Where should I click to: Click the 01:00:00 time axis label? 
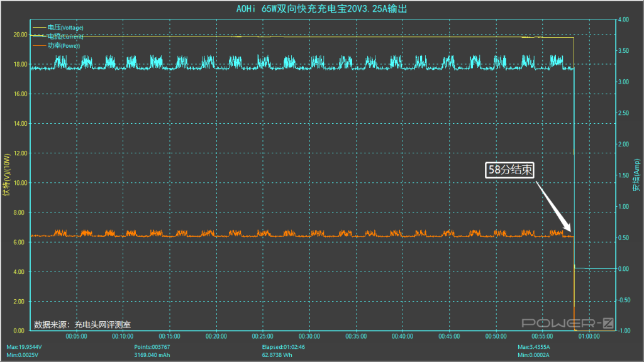(589, 336)
